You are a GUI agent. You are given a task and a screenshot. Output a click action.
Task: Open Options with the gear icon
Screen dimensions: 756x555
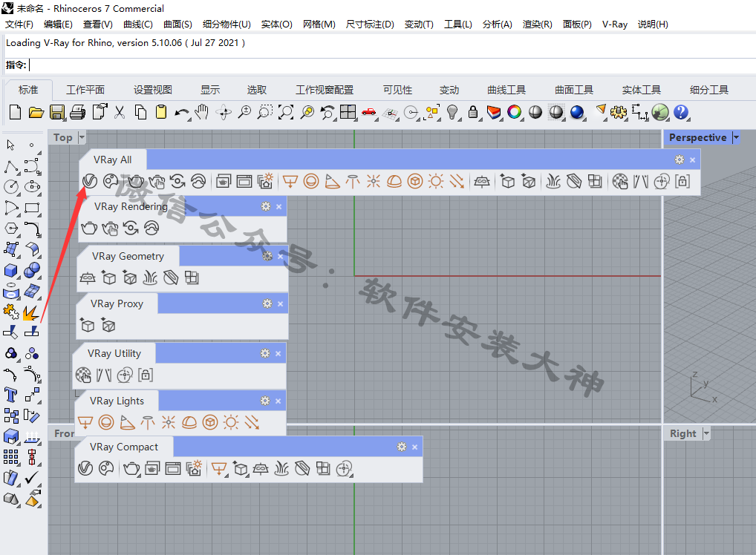pyautogui.click(x=618, y=112)
